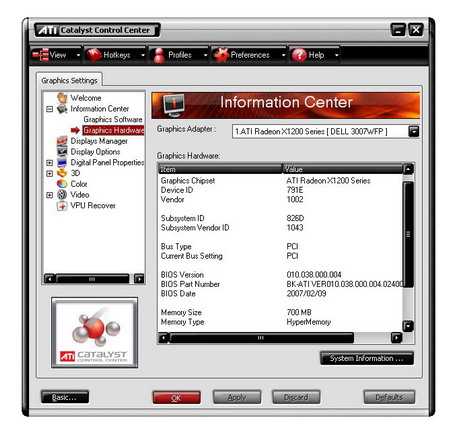Open the Hotkeys menu
The image size is (450, 431).
coord(116,55)
